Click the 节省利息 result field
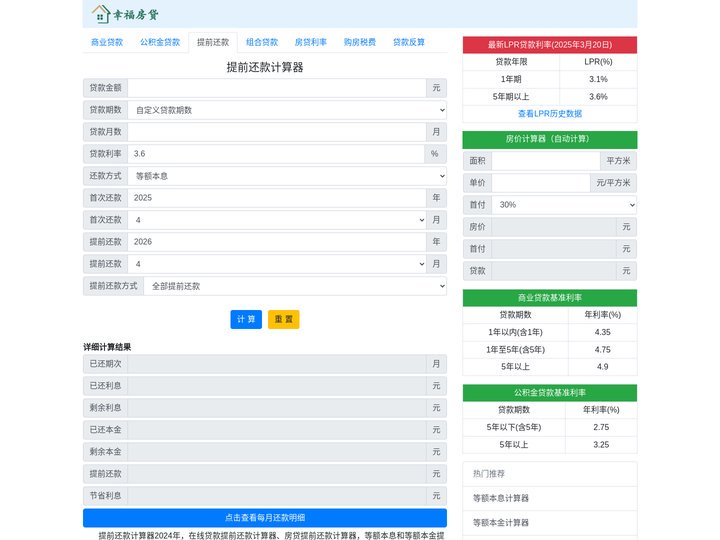 click(x=277, y=496)
